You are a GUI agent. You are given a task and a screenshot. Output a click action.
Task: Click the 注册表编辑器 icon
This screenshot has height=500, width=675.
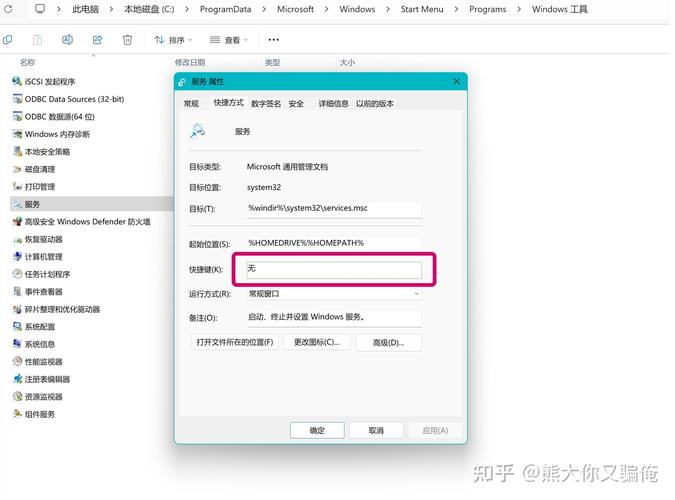click(x=17, y=379)
